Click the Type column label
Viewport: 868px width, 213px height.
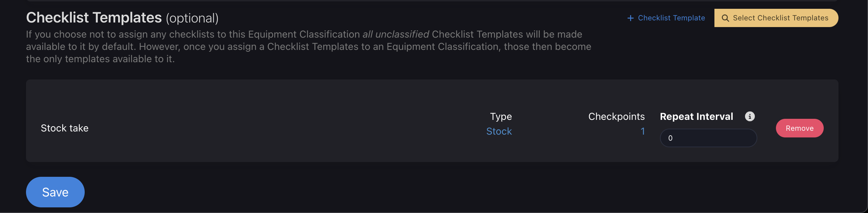(501, 116)
